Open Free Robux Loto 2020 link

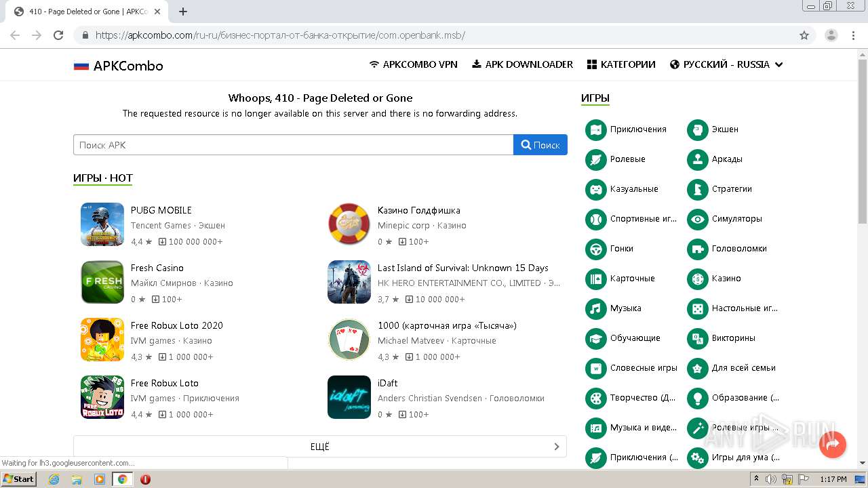pyautogui.click(x=177, y=325)
